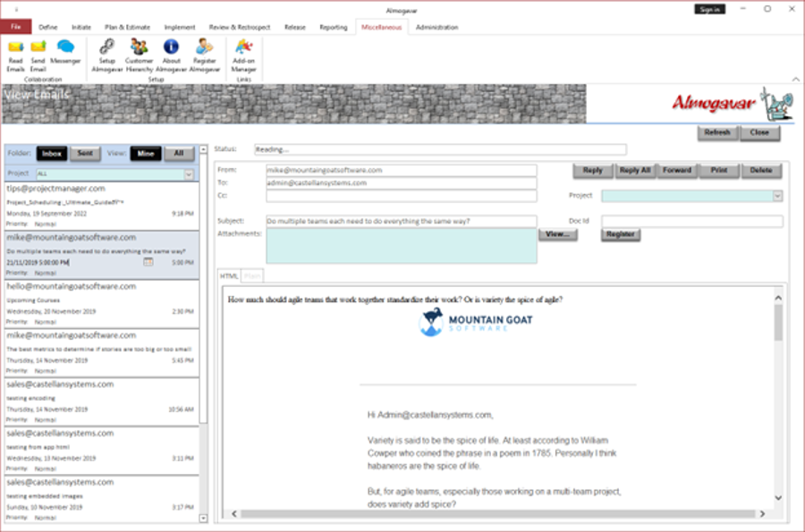
Task: Delete the open email
Action: [761, 170]
